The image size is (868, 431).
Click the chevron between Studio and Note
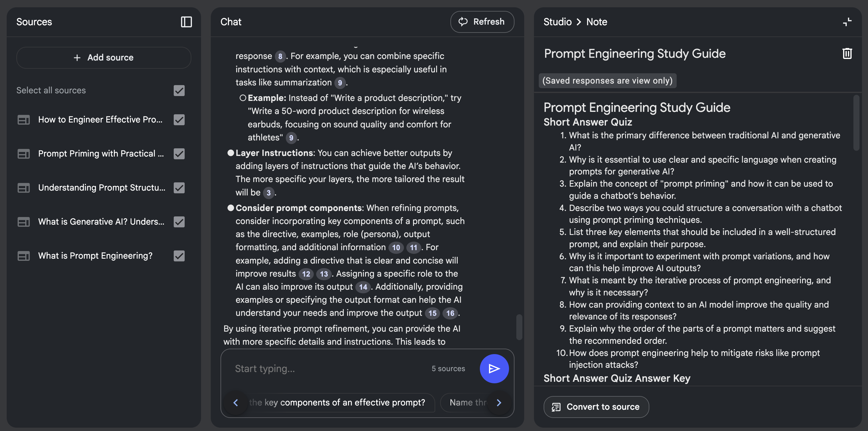[x=579, y=22]
